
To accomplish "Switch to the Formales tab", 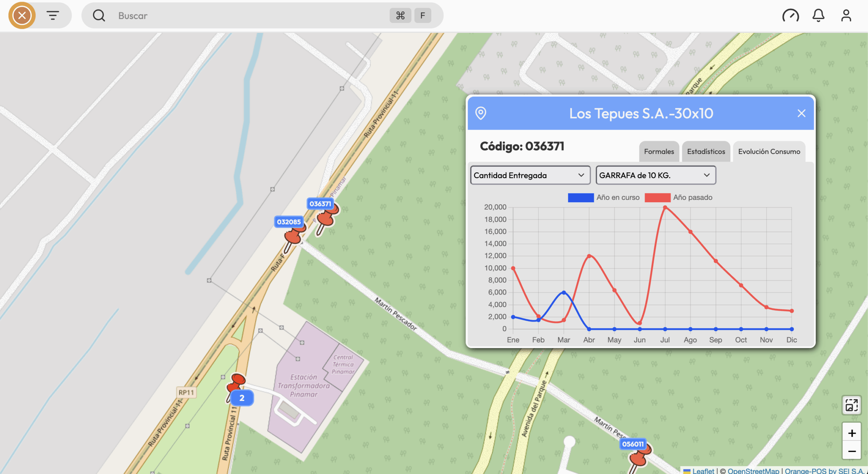I will coord(659,151).
